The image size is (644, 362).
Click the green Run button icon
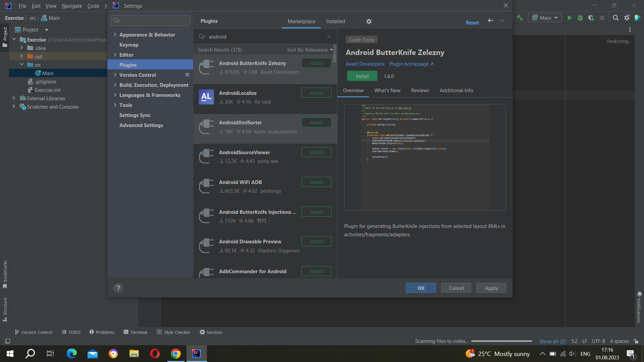tap(570, 18)
